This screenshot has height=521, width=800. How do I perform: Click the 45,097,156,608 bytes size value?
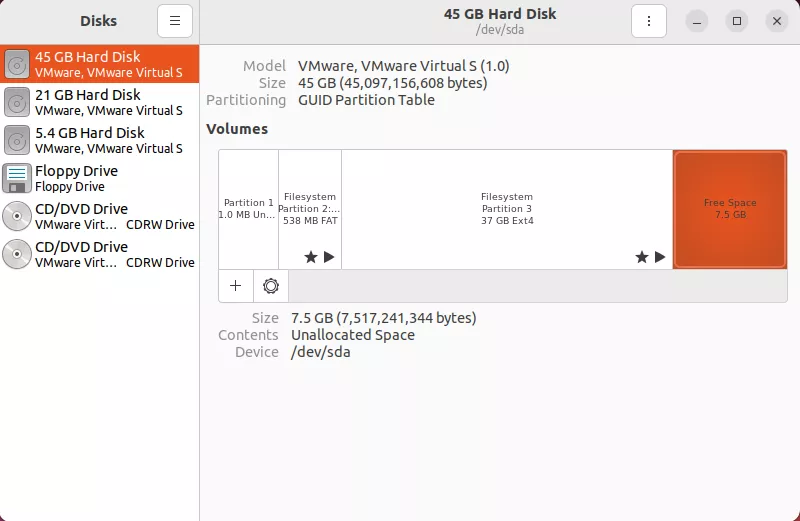pyautogui.click(x=393, y=83)
